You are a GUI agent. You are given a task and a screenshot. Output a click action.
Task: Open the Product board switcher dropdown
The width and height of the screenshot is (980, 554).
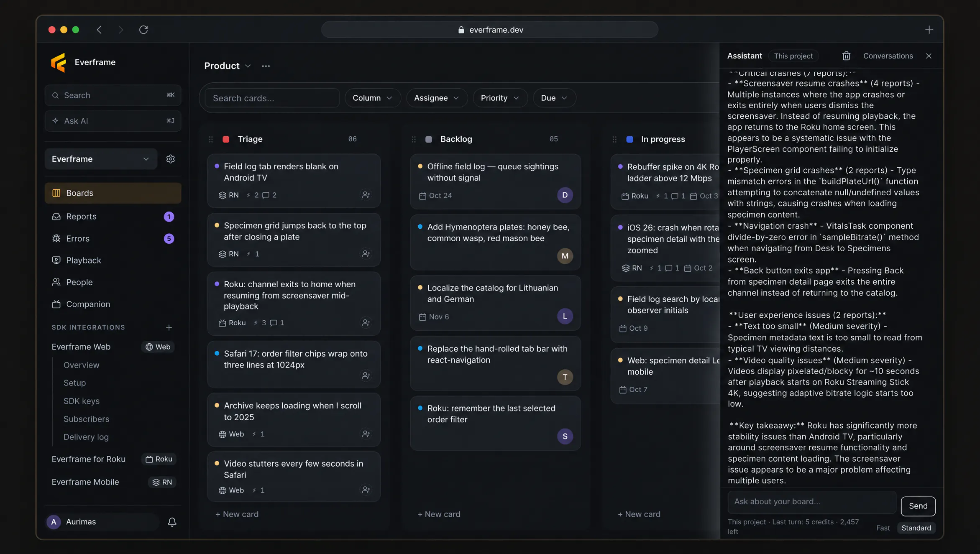227,66
